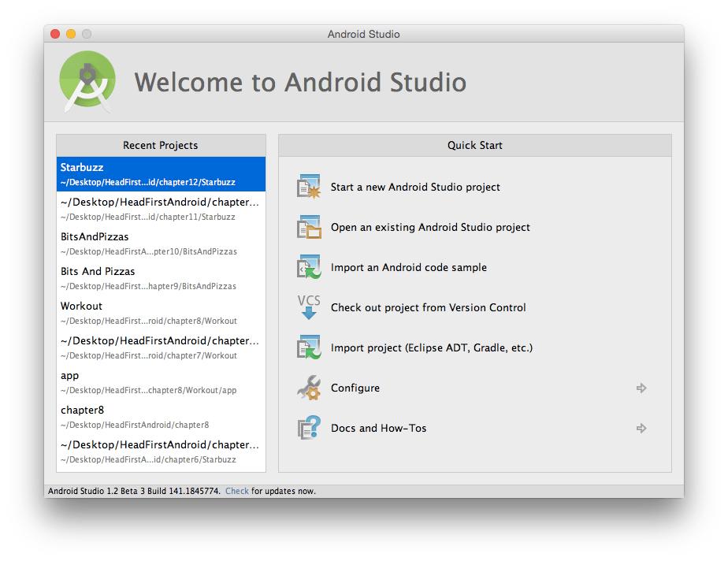Choose Import project (Eclipse ADT, Gradle, etc.)
The width and height of the screenshot is (728, 561).
click(431, 347)
